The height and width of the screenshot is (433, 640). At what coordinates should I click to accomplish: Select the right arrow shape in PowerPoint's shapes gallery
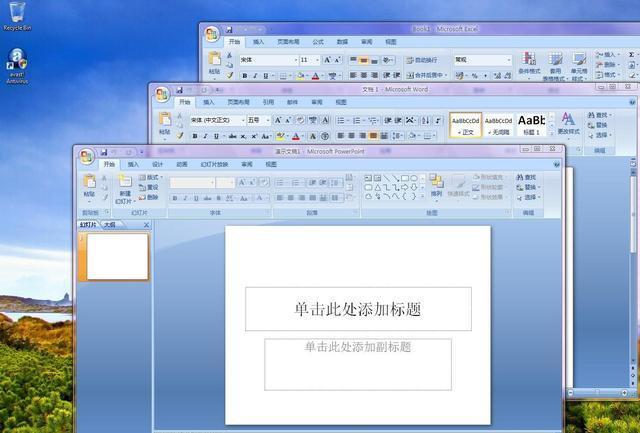[x=404, y=187]
